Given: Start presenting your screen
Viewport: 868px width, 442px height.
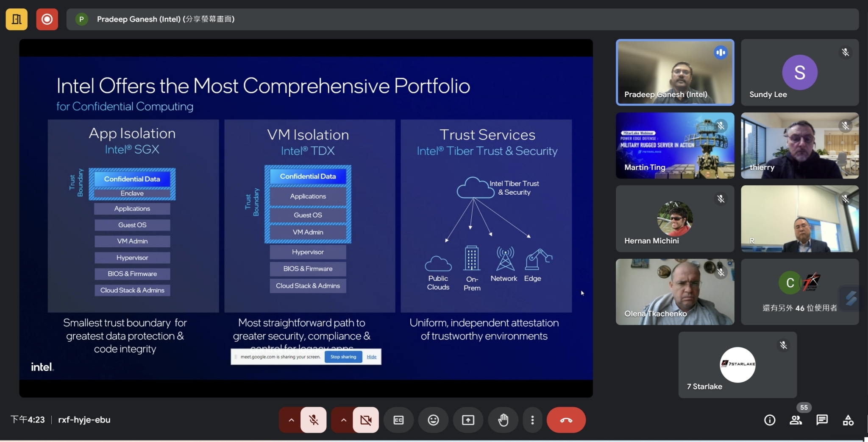Looking at the screenshot, I should [467, 420].
